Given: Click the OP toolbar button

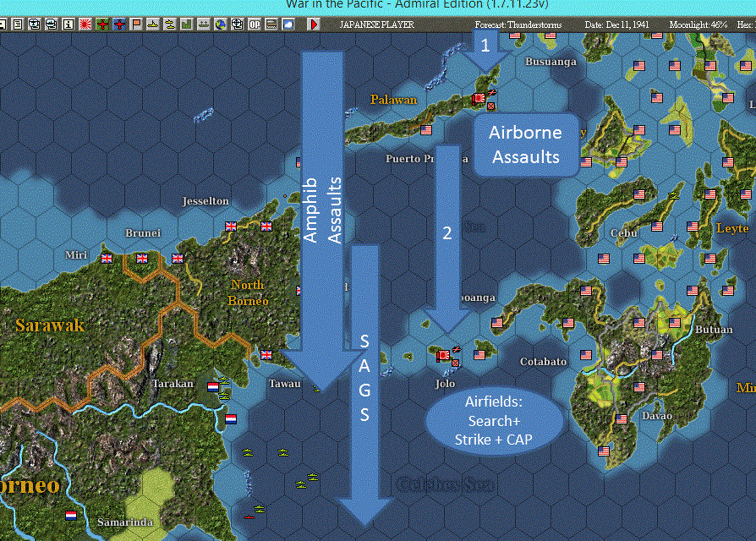Looking at the screenshot, I should [254, 24].
